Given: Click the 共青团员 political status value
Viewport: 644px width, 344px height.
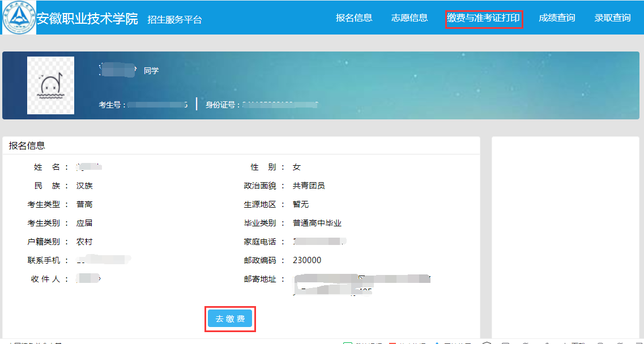Looking at the screenshot, I should (x=309, y=186).
